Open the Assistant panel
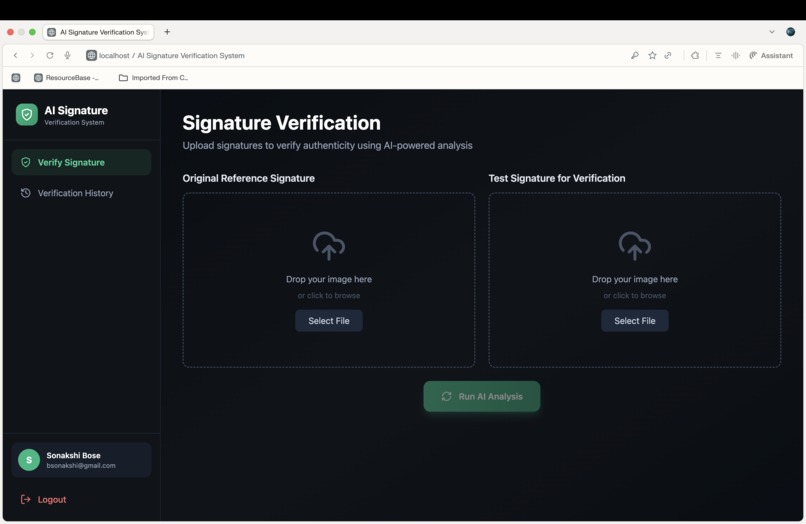This screenshot has width=806, height=524. click(x=771, y=56)
